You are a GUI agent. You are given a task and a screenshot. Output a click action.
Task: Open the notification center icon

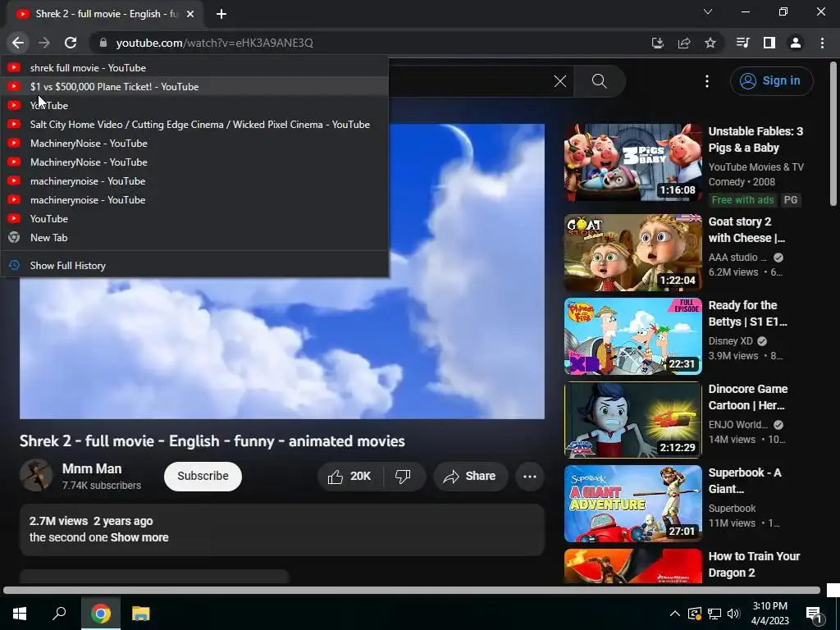(x=814, y=614)
